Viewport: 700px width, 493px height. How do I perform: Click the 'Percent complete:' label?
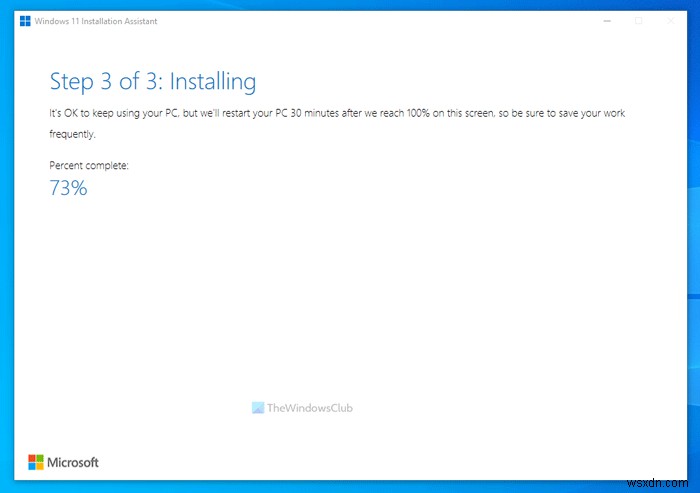[89, 166]
